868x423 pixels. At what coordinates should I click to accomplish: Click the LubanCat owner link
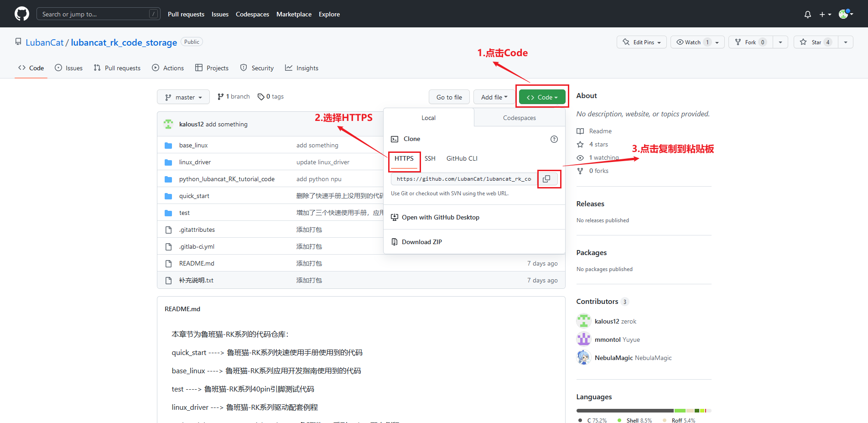[x=45, y=42]
